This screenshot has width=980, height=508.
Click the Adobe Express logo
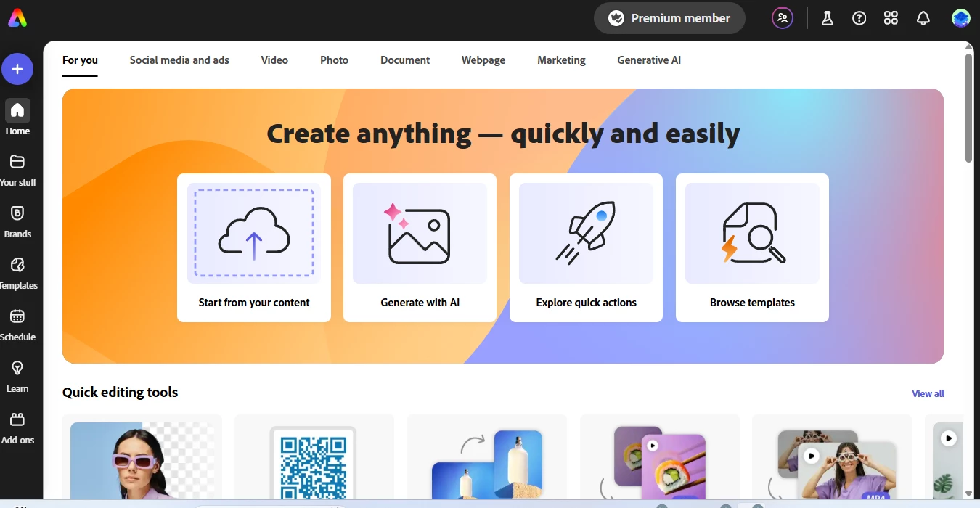tap(17, 18)
